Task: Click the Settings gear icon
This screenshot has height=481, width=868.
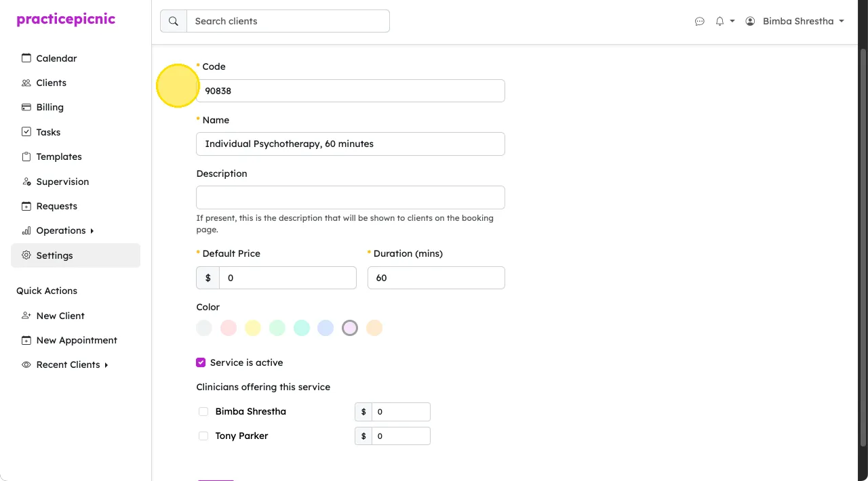Action: tap(26, 255)
